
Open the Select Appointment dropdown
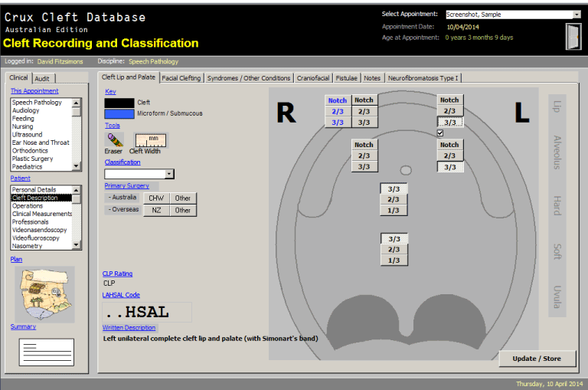[577, 15]
